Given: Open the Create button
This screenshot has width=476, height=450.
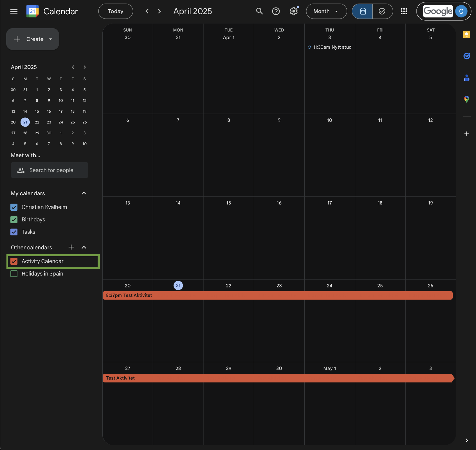Looking at the screenshot, I should [x=33, y=39].
